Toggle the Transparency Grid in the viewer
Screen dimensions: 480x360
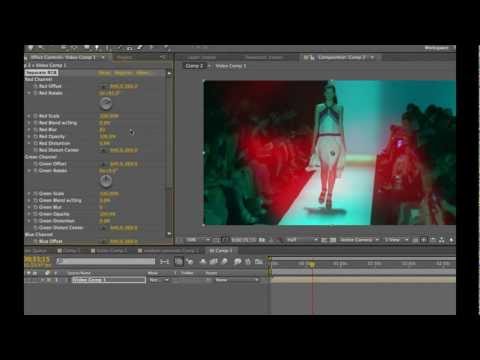click(x=333, y=240)
